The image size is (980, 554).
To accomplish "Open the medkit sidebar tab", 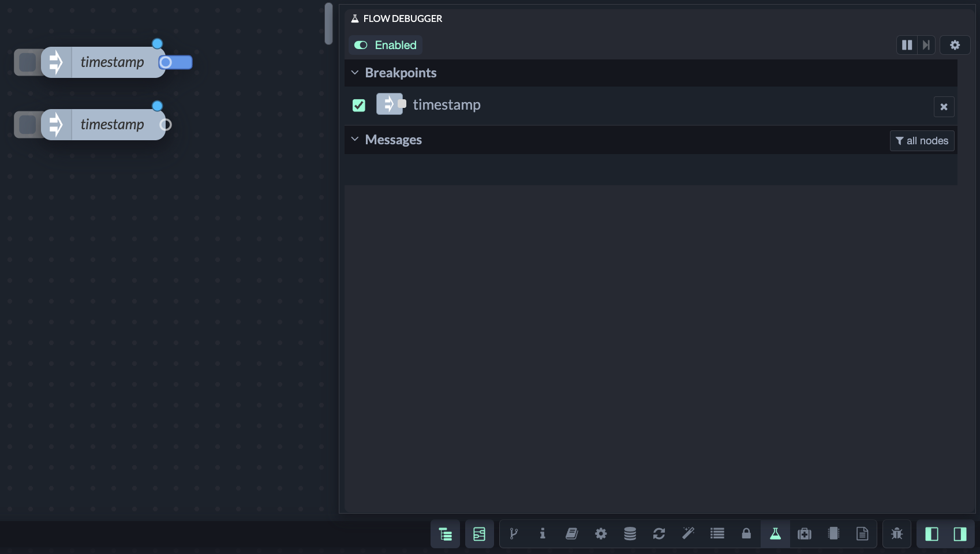I will 805,534.
